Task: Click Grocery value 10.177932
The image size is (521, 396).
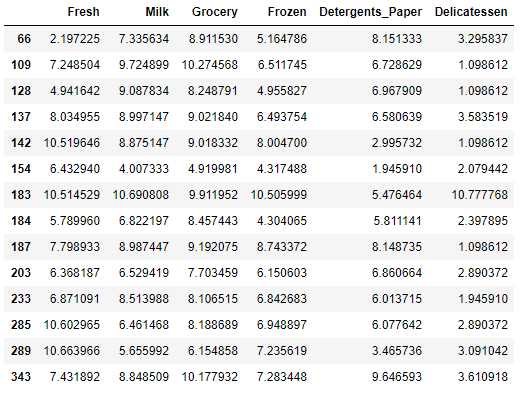Action: [210, 377]
